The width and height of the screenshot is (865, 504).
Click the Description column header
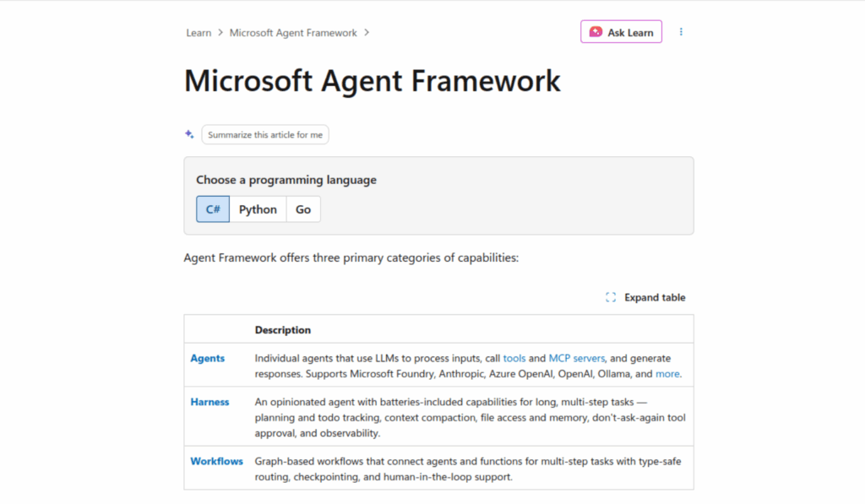point(282,330)
